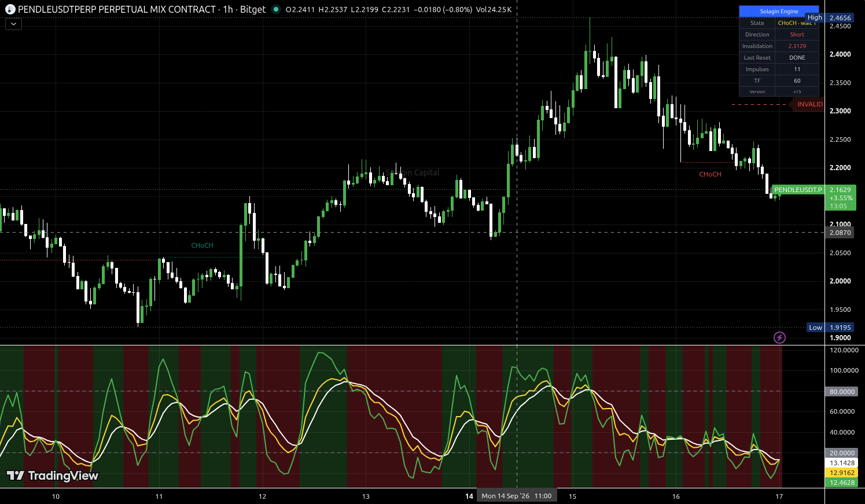The image size is (865, 504).
Task: Click the green CHoCH chart label
Action: click(x=202, y=245)
